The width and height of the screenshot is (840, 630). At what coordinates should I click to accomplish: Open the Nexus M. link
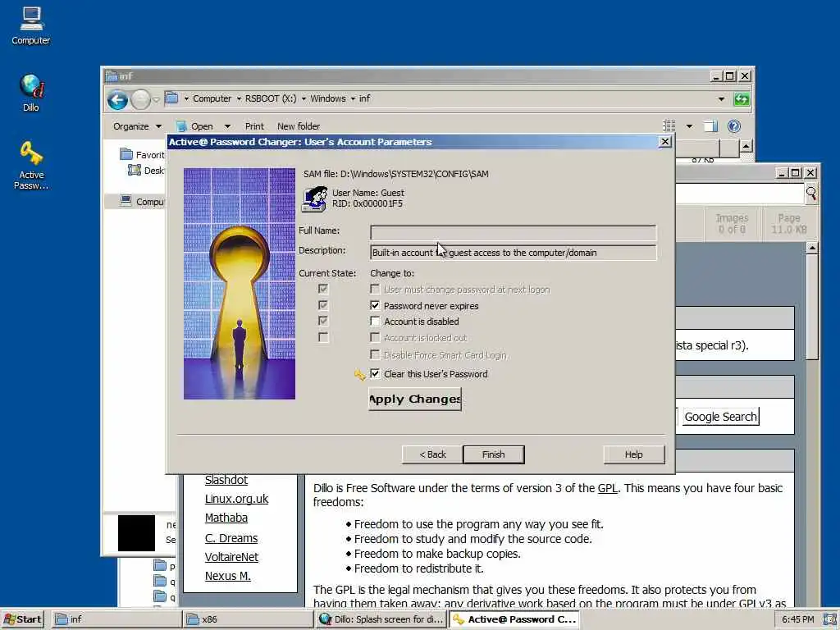coord(228,576)
